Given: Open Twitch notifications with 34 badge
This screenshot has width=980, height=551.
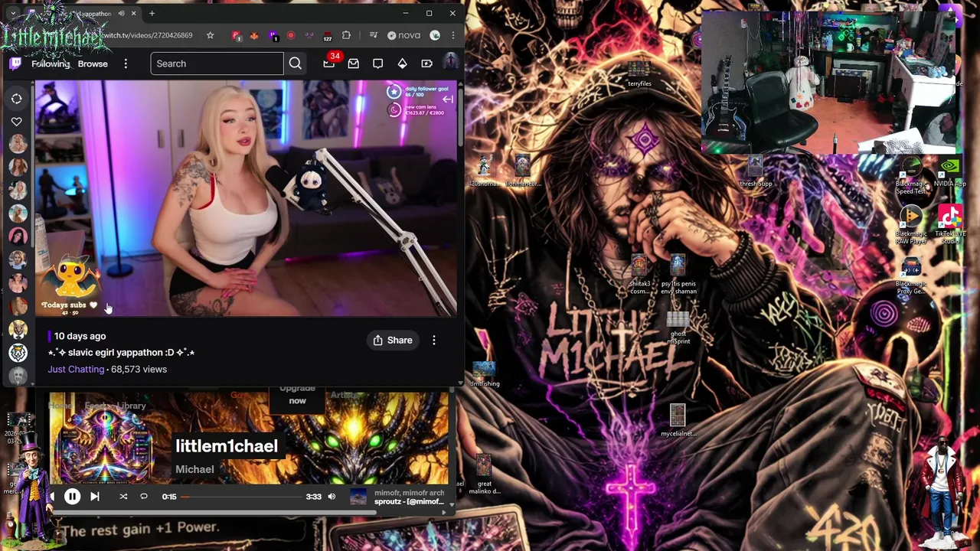Looking at the screenshot, I should [329, 64].
